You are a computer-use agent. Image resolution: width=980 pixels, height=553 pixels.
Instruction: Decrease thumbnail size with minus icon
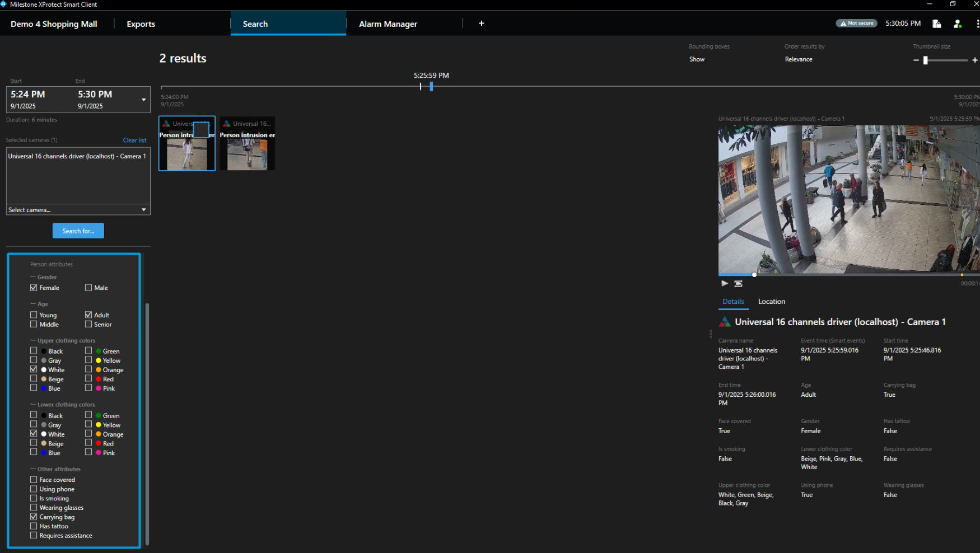[x=916, y=60]
